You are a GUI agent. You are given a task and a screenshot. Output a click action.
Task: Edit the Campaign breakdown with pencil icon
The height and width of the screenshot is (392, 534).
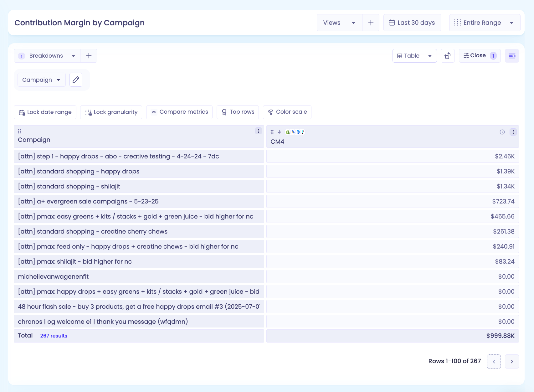(x=76, y=80)
